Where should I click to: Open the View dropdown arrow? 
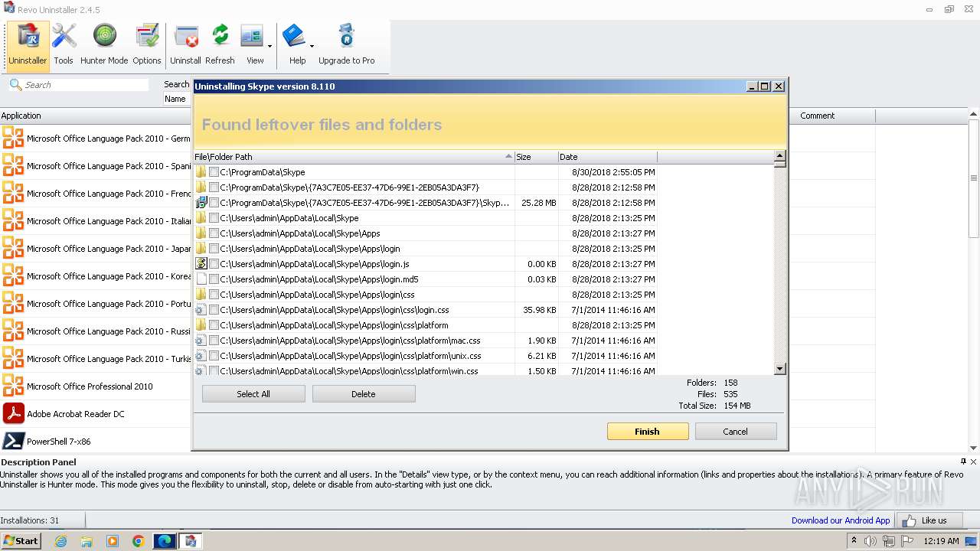(x=269, y=46)
